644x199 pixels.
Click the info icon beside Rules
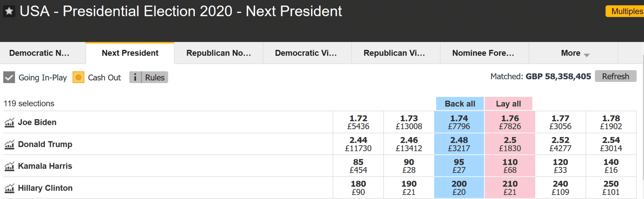(135, 77)
